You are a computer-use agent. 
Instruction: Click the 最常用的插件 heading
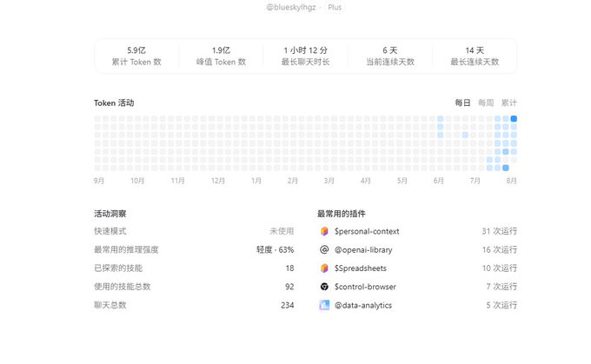coord(341,214)
